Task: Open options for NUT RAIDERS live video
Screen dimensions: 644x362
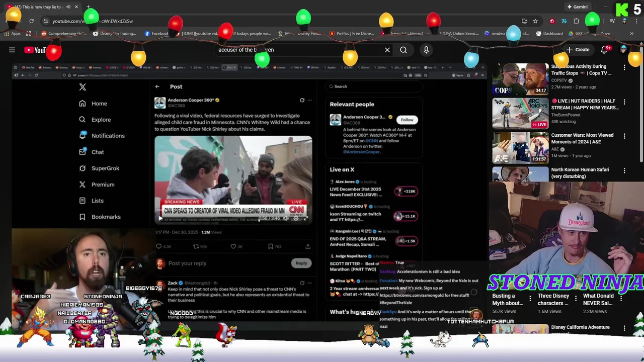Action: point(624,102)
